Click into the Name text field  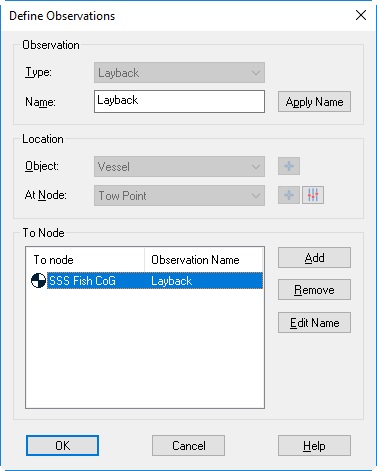click(x=179, y=101)
